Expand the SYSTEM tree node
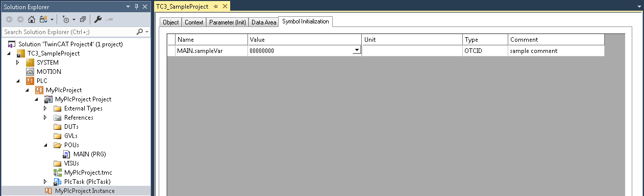The height and width of the screenshot is (196, 644). coord(18,63)
